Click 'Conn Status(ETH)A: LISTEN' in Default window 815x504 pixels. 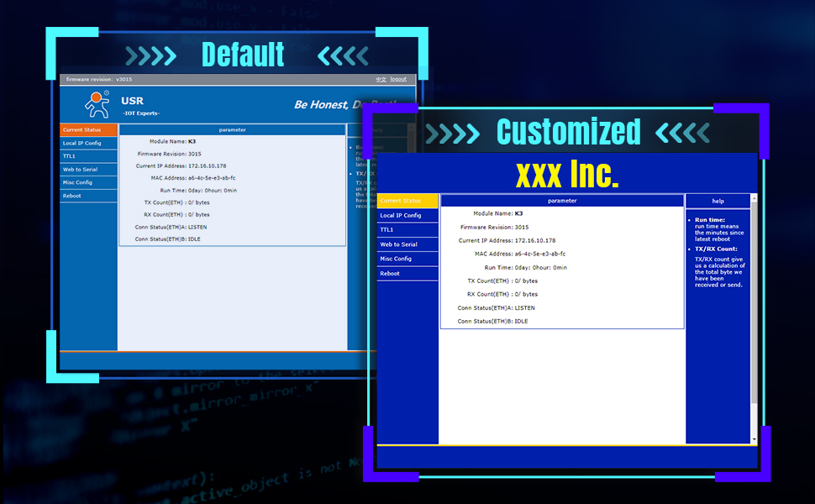(x=171, y=227)
